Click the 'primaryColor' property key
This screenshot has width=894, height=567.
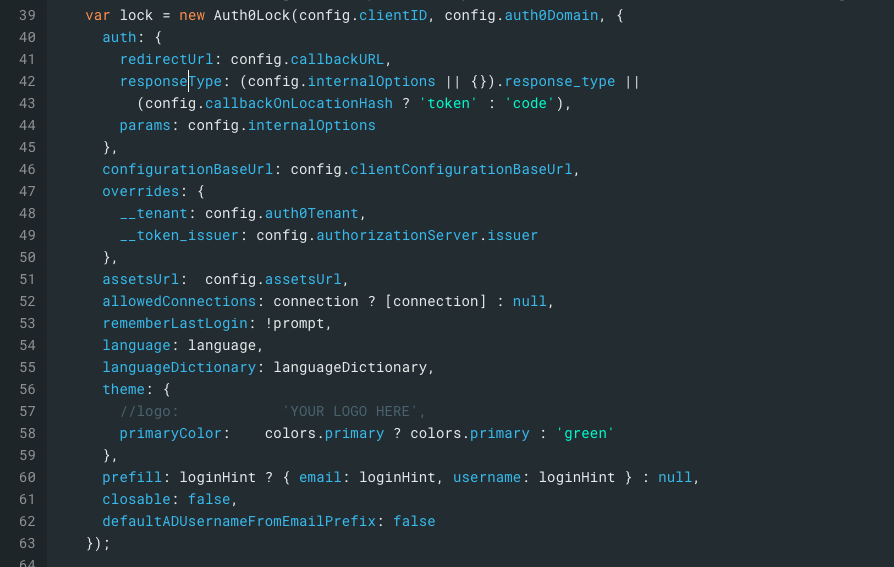170,434
